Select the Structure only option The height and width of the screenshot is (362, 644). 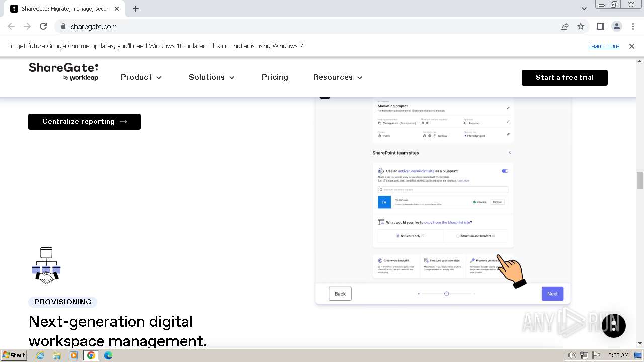tap(411, 236)
